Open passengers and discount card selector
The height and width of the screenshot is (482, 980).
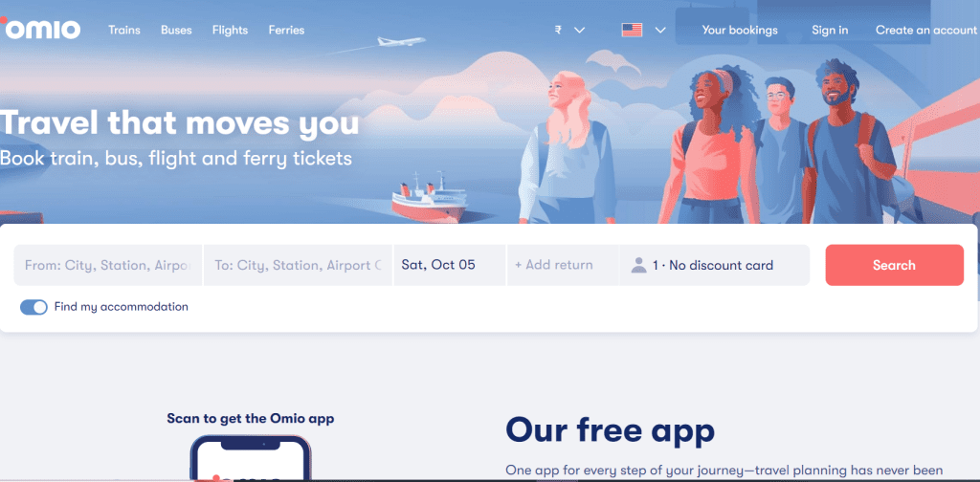click(x=714, y=265)
